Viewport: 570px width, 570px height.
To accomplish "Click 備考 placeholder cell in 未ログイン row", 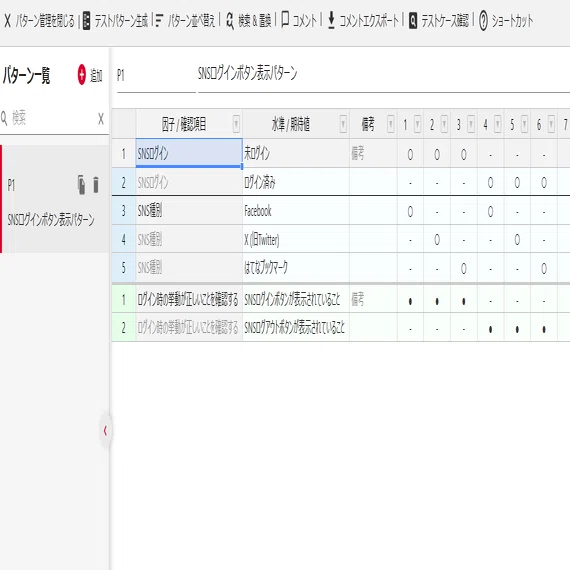I will tap(373, 153).
